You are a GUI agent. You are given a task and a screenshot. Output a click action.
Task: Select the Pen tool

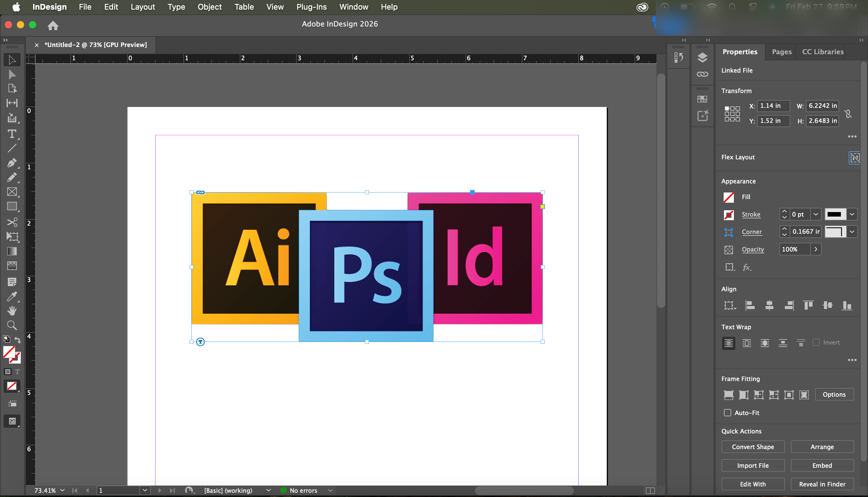click(12, 163)
